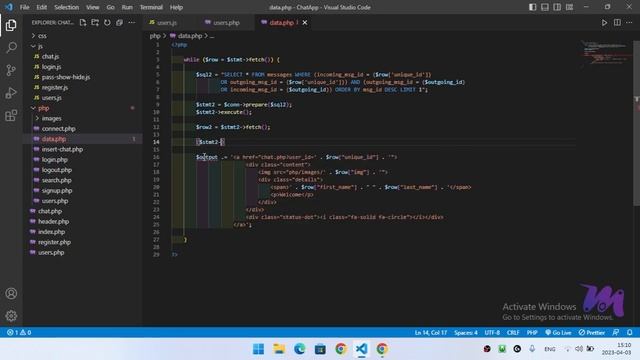Open the Manage gear settings icon
Image resolution: width=640 pixels, height=360 pixels.
(x=11, y=316)
